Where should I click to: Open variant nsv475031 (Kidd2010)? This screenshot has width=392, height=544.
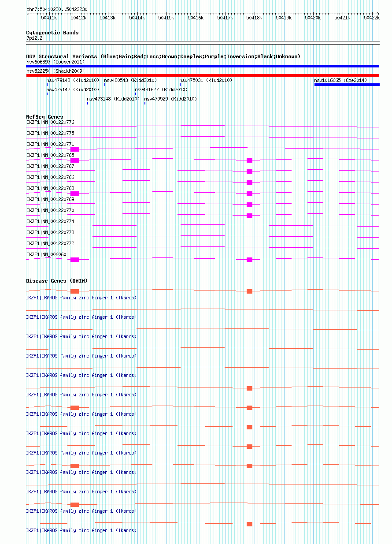coord(206,80)
